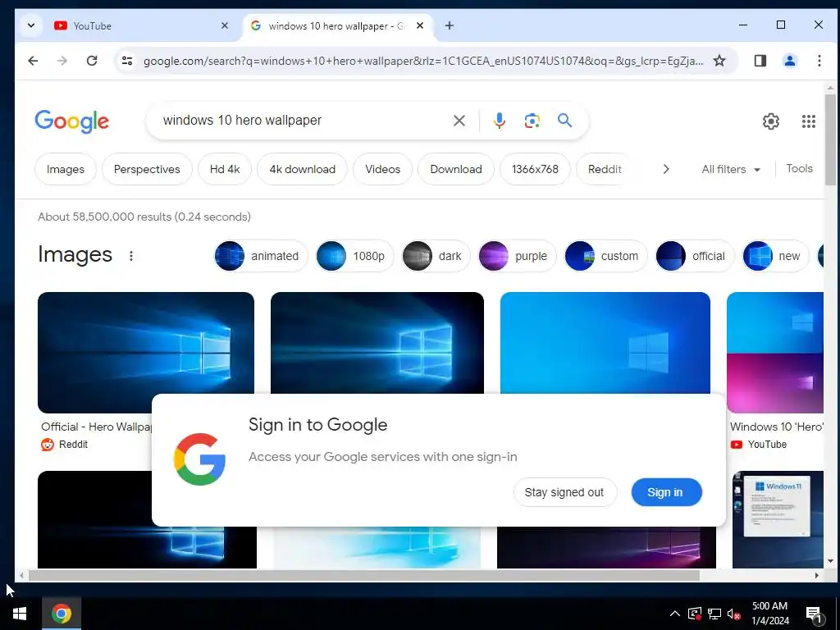Open the tab search dropdown arrow
This screenshot has width=840, height=630.
(31, 25)
